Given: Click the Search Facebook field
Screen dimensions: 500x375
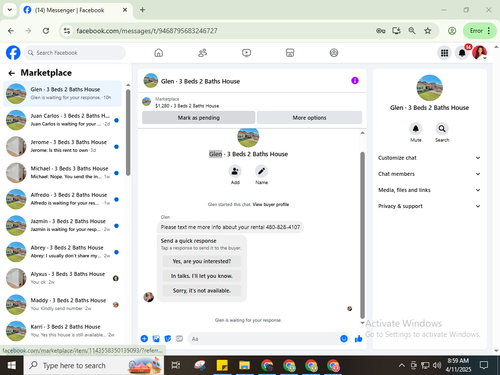Looking at the screenshot, I should coord(75,53).
